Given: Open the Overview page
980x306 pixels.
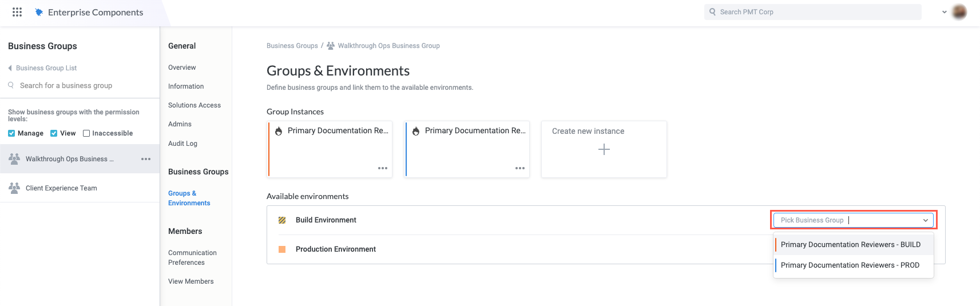Looking at the screenshot, I should click(x=182, y=67).
